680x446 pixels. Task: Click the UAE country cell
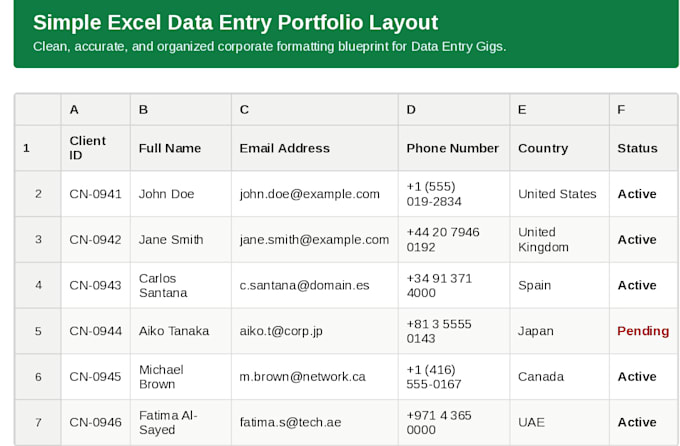coord(559,422)
